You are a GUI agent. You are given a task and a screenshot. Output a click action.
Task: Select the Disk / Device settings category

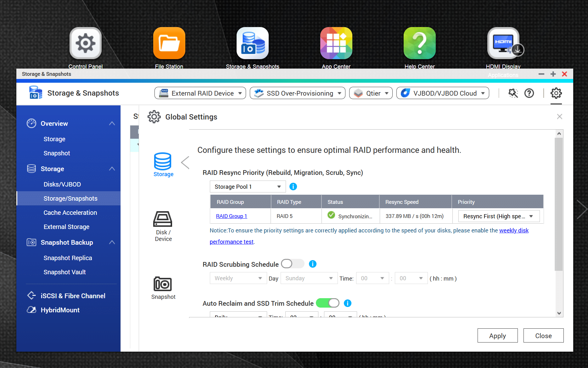[163, 226]
